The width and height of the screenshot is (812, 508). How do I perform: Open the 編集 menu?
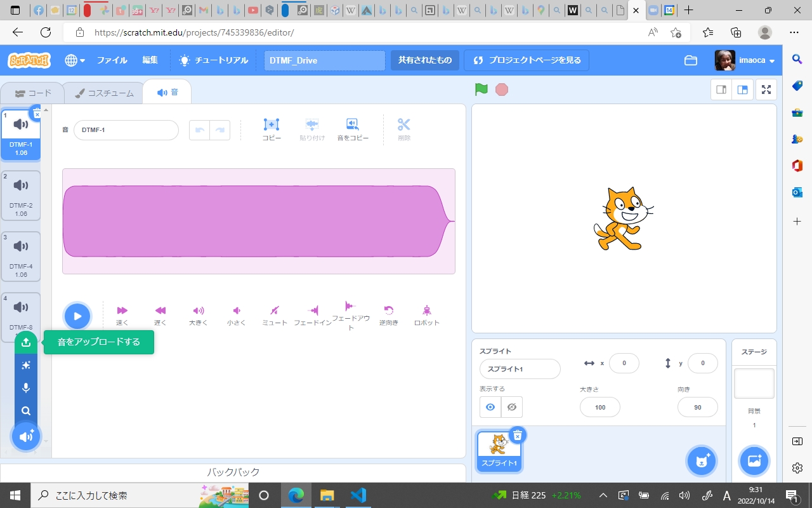pos(150,60)
